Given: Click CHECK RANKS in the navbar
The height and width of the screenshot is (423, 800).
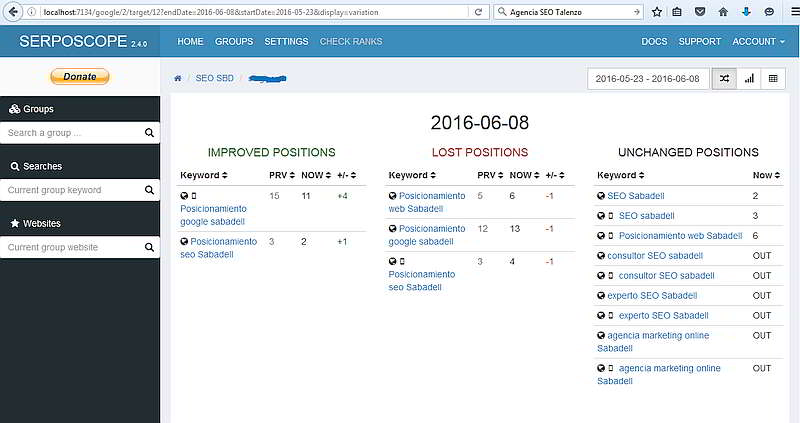Looking at the screenshot, I should (x=351, y=41).
